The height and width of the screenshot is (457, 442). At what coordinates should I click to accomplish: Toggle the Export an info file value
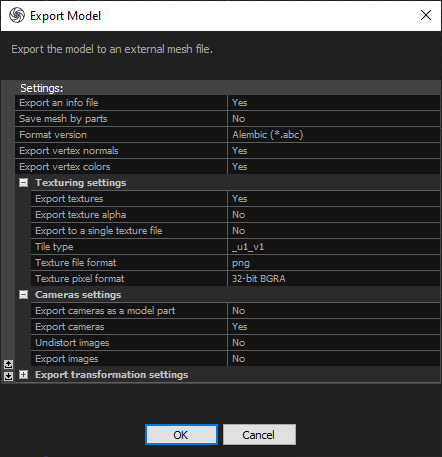coord(333,103)
